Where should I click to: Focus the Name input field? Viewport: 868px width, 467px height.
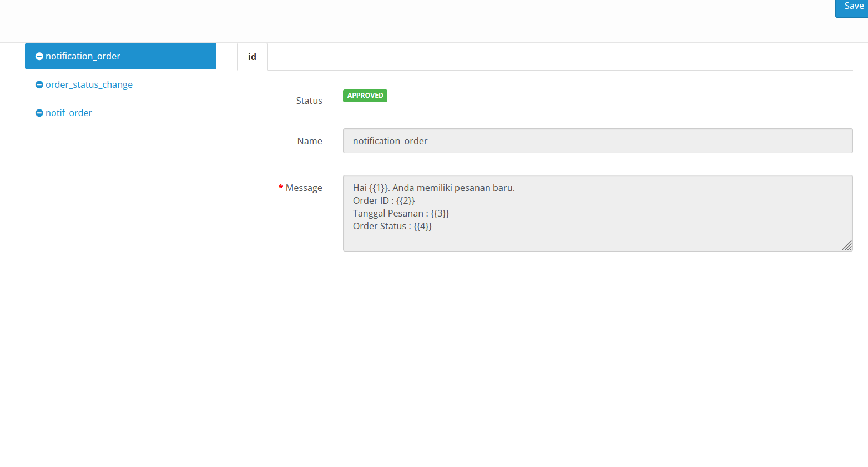point(598,141)
